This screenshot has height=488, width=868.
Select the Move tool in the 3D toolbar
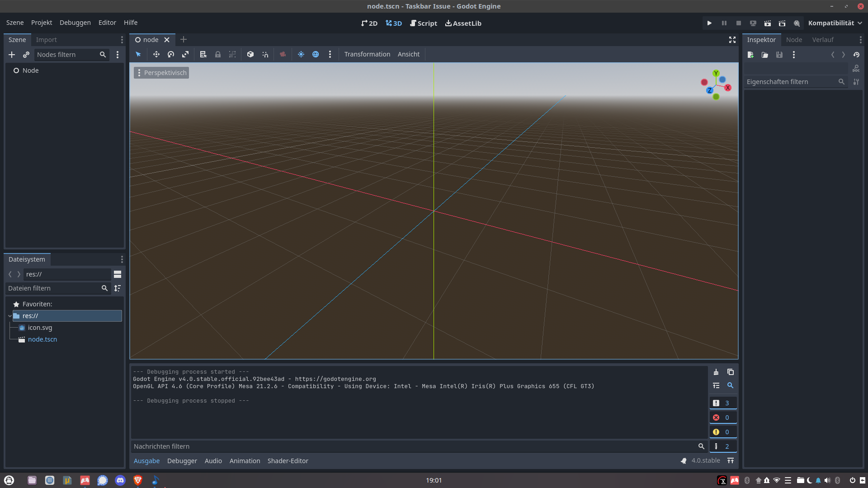[156, 54]
